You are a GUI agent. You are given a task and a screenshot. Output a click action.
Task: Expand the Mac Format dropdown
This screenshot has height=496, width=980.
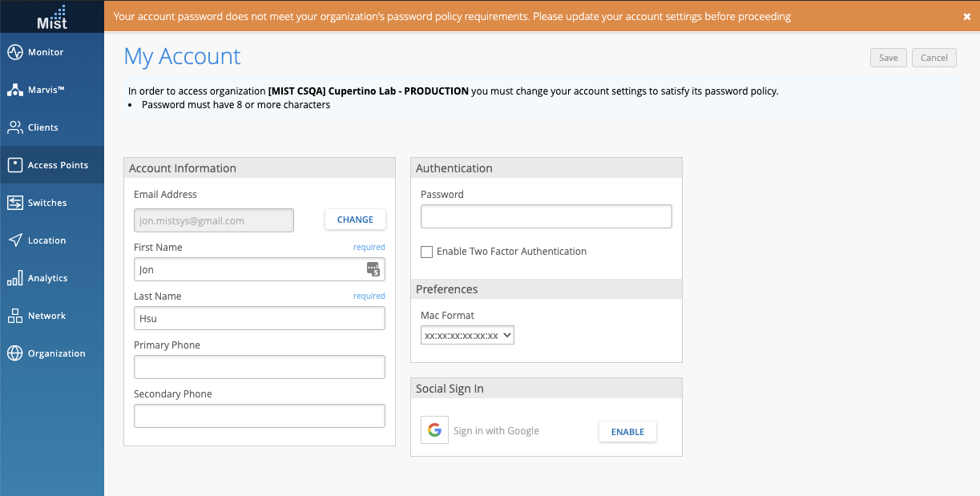click(x=467, y=335)
